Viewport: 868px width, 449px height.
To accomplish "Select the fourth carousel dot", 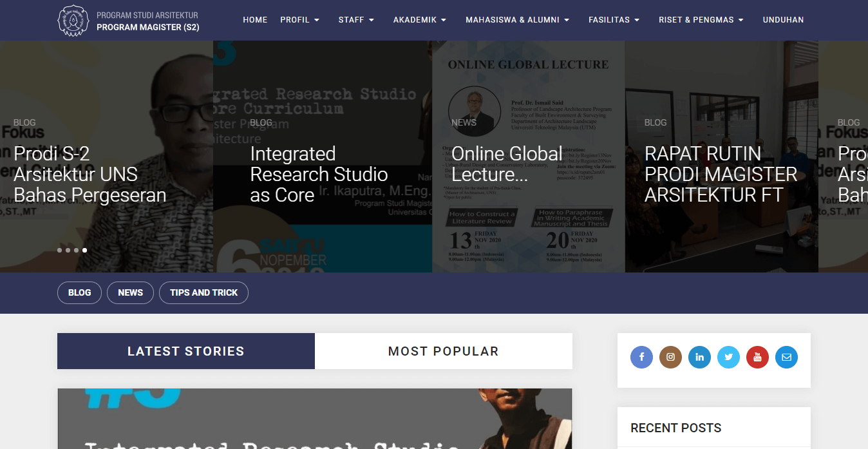I will click(84, 250).
